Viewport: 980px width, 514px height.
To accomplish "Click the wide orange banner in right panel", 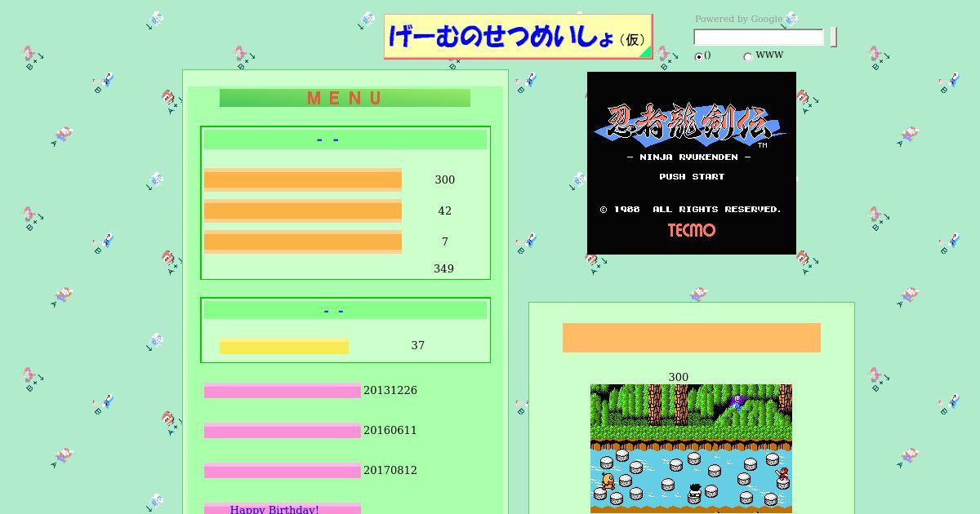I will click(692, 338).
